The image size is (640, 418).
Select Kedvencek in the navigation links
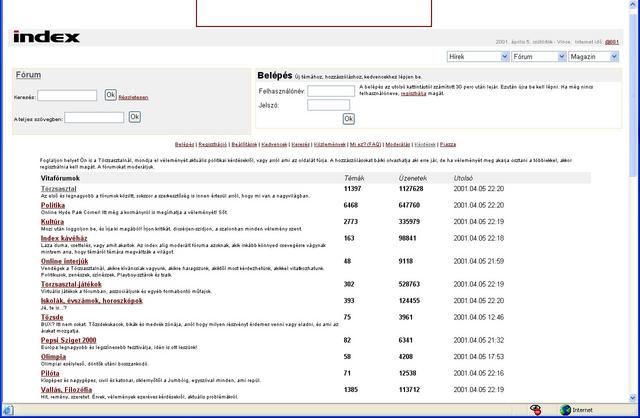tap(274, 145)
